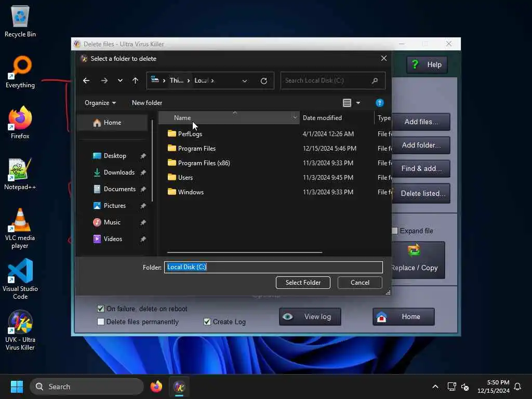Expand the chevron after Local Disk breadcrumb
The height and width of the screenshot is (399, 532).
(212, 81)
